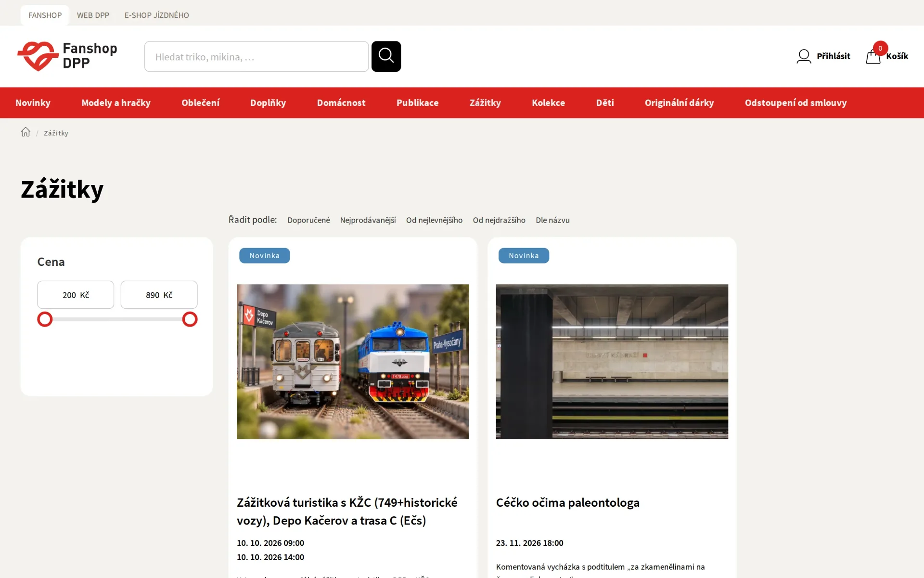924x578 pixels.
Task: Open the E-SHOP JÍZDNÉHO top tab
Action: 156,15
